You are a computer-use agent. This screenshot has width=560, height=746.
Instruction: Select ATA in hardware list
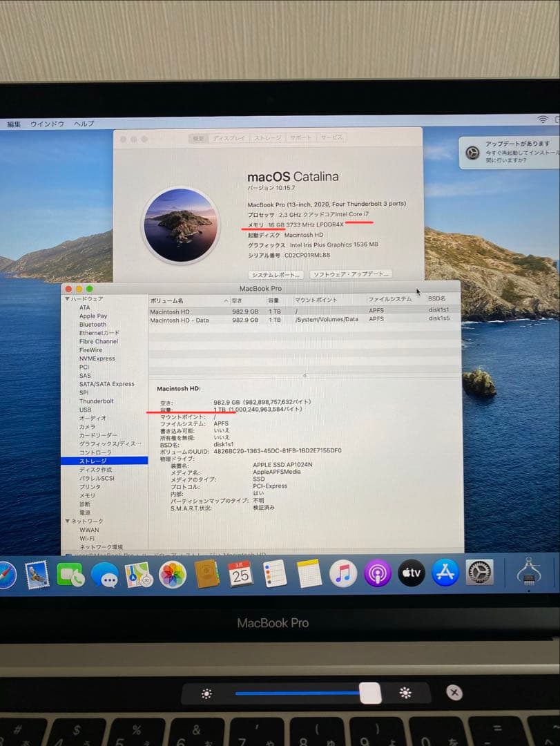[85, 307]
